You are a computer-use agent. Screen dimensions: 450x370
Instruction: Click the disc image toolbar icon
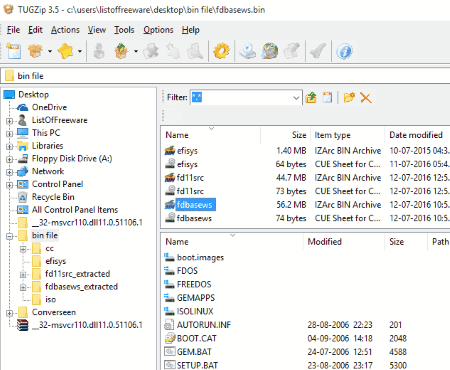[248, 51]
